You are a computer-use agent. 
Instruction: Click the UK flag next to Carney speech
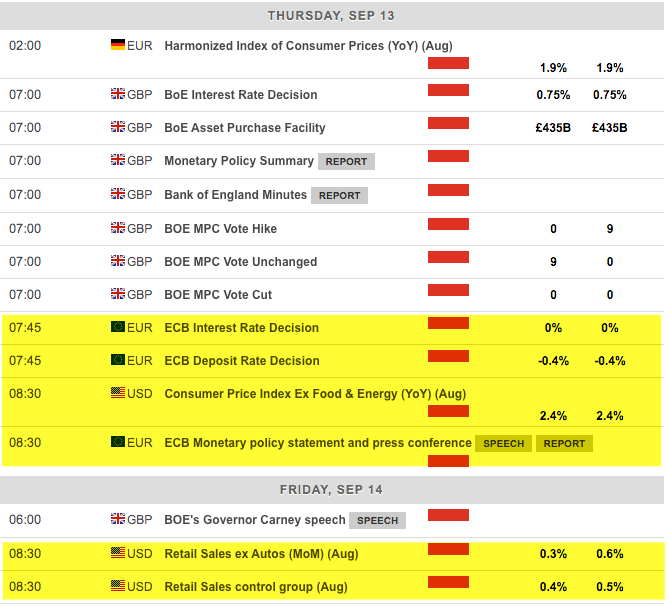click(117, 519)
